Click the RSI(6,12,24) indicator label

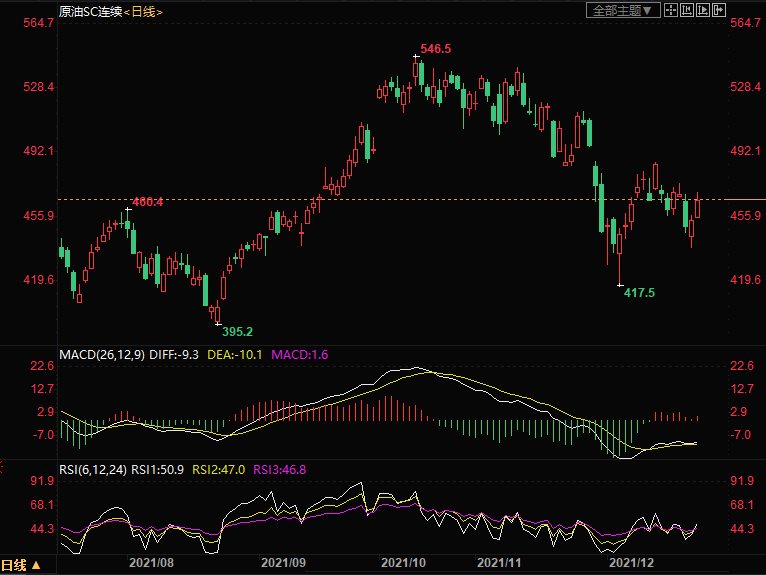tap(93, 470)
